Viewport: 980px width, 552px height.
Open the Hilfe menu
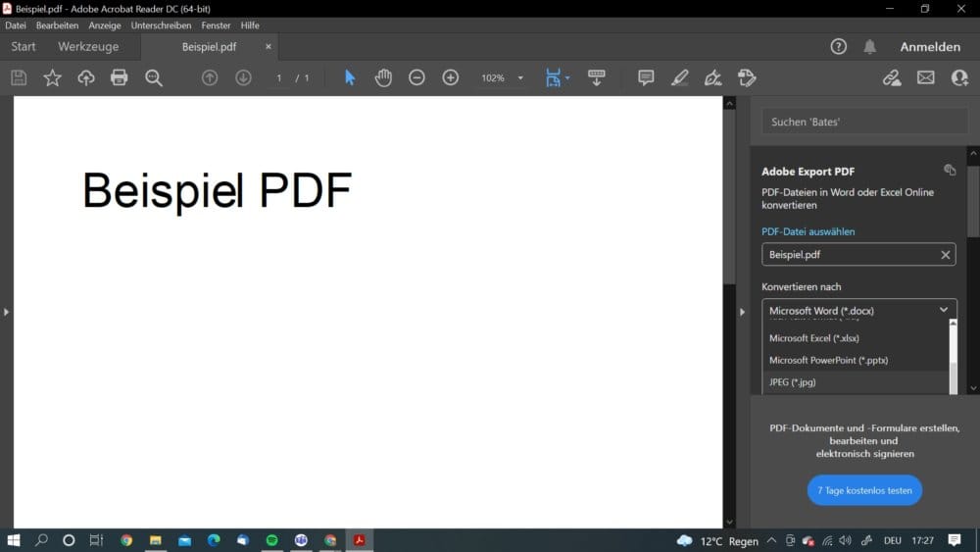click(249, 25)
